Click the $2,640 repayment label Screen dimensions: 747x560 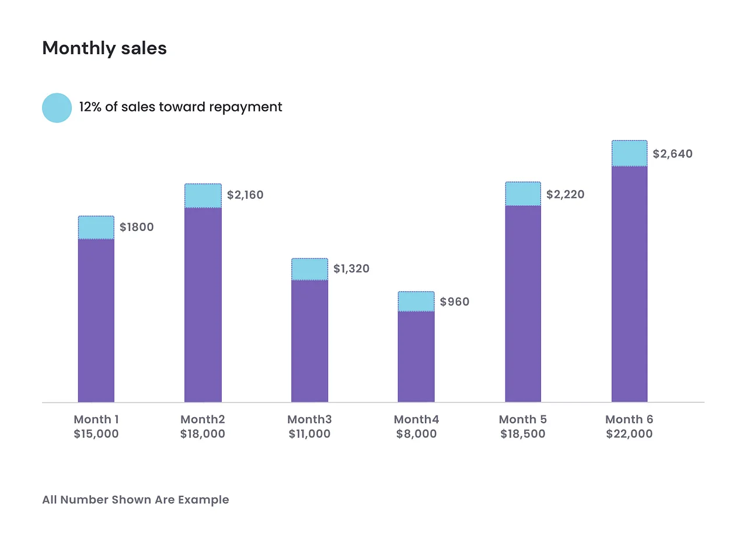coord(672,153)
